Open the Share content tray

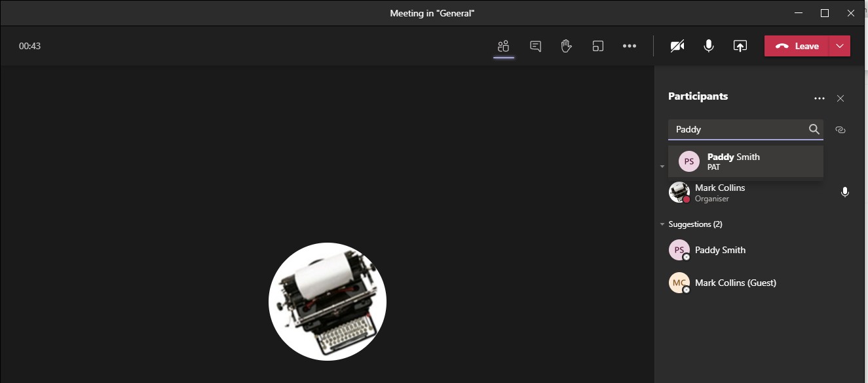740,46
